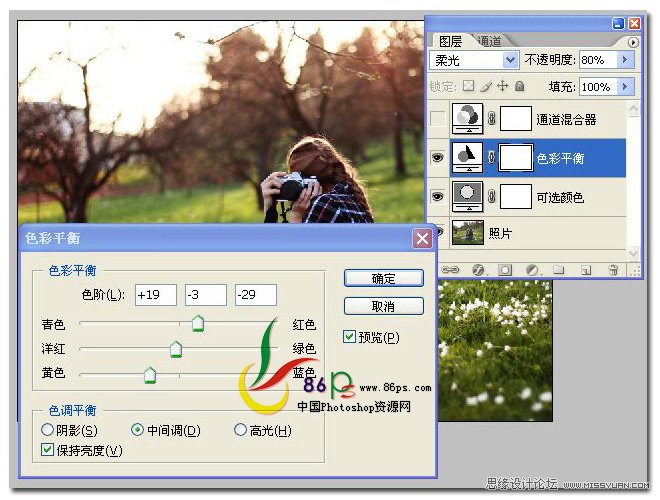Select the 中间调(D) midtones radio button
Screen dimensions: 660x500
137,430
